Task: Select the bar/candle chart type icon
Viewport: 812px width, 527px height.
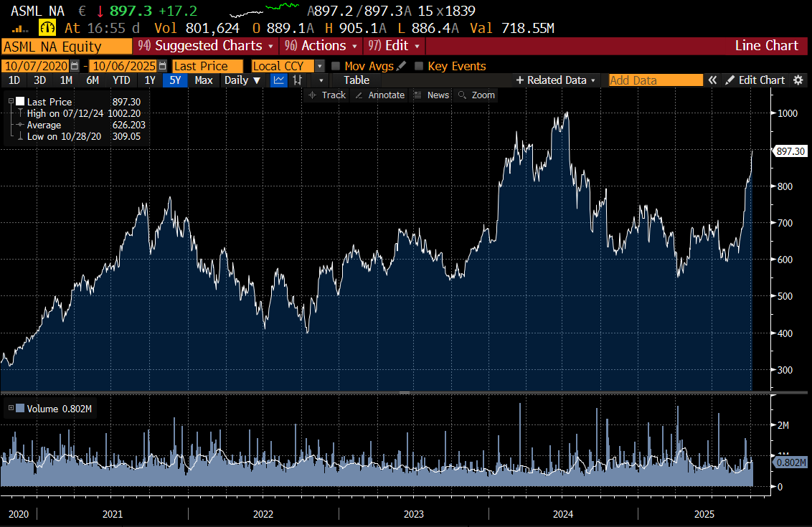Action: pyautogui.click(x=297, y=80)
